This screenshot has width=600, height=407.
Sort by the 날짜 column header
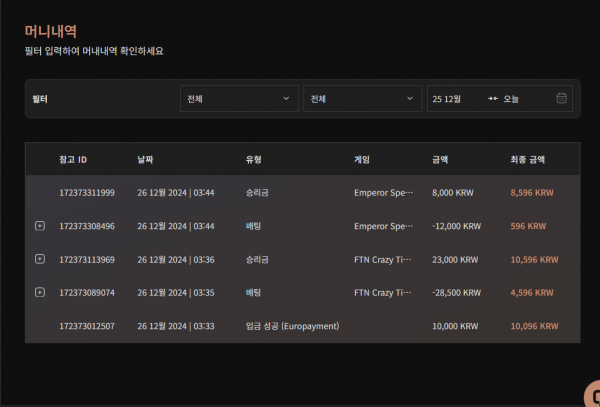coord(146,159)
